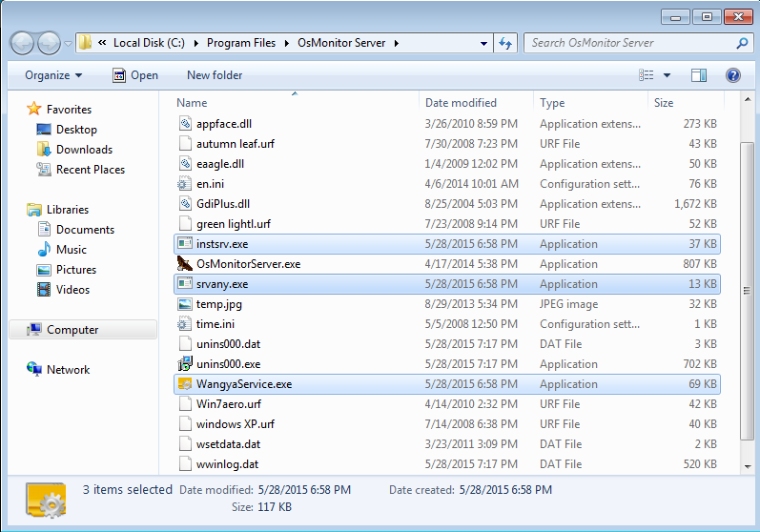Open the Documents library
Screen dimensions: 760x532
tap(85, 230)
